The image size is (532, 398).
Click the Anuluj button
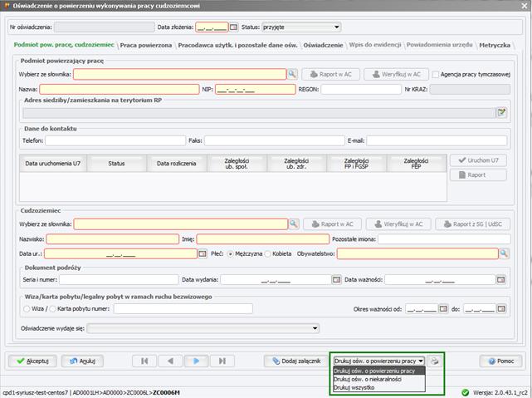point(82,361)
